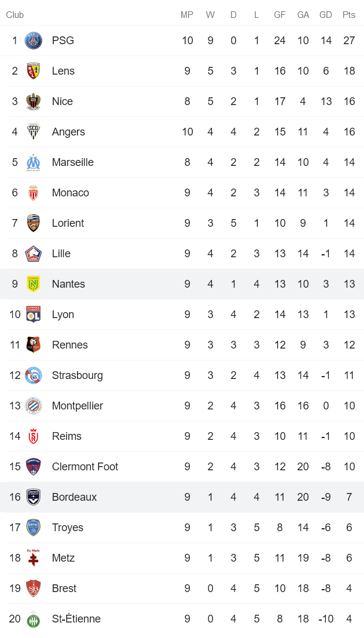Screen dimensions: 364x638
Task: Click the Lens club logo
Action: (33, 71)
